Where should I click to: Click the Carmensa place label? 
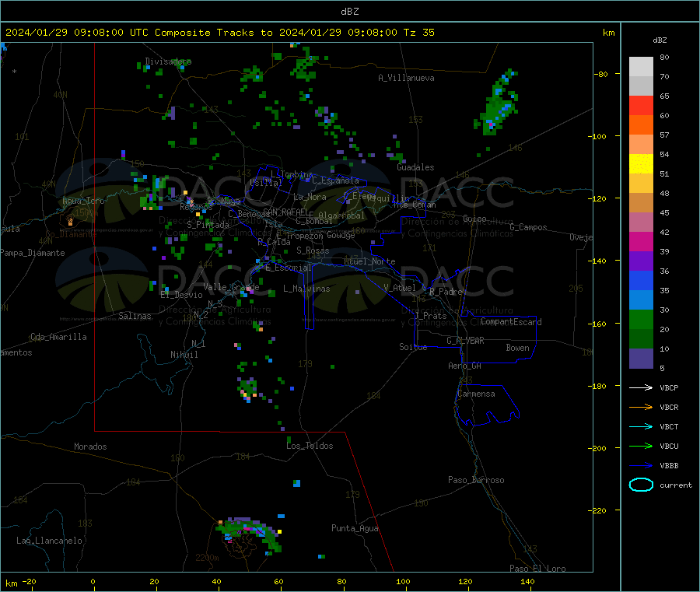pos(476,394)
